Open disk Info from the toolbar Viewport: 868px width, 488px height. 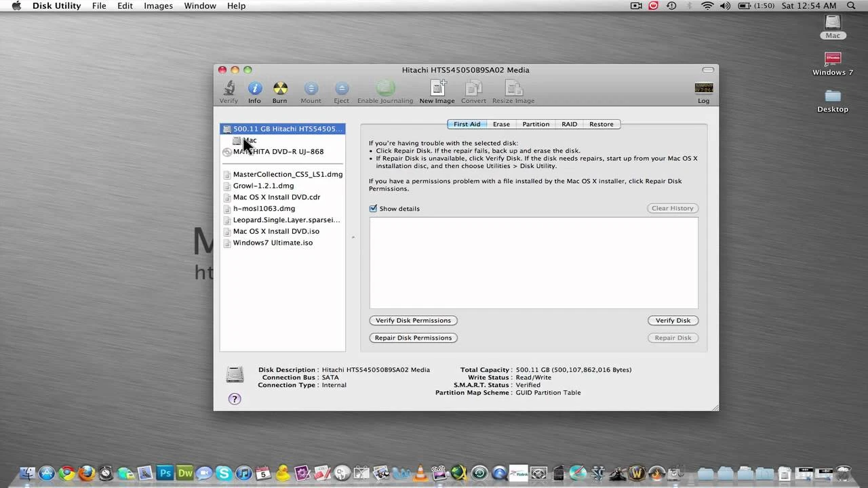click(254, 88)
